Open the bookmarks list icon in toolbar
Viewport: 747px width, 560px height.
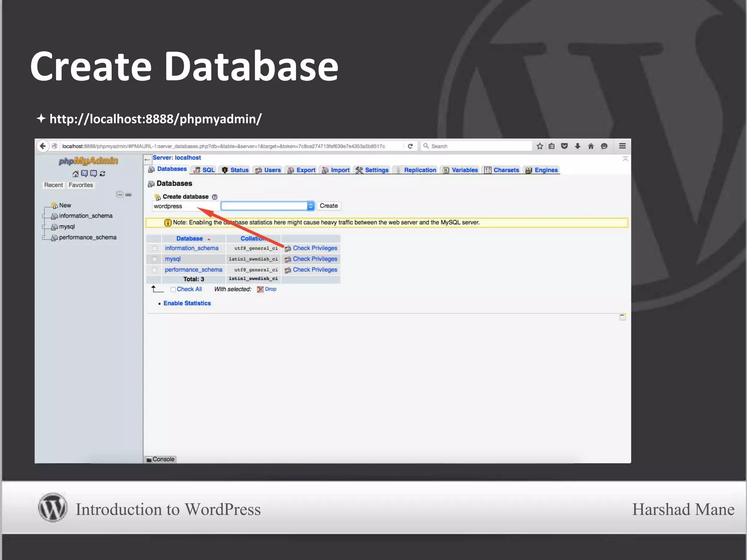551,146
